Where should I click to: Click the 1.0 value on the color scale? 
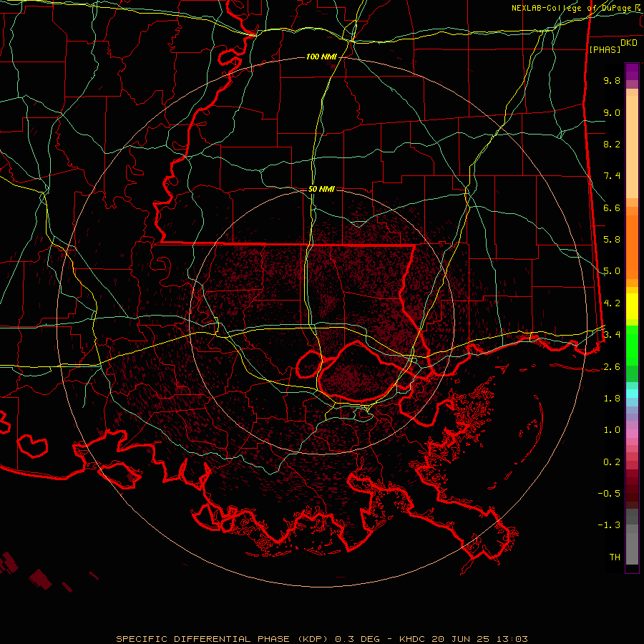pyautogui.click(x=612, y=430)
